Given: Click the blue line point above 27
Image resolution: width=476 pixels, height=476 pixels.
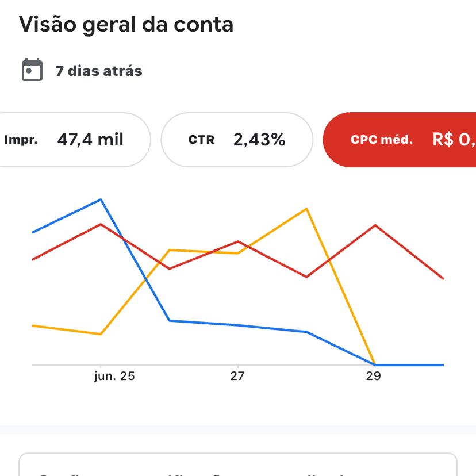Looking at the screenshot, I should pyautogui.click(x=237, y=325).
